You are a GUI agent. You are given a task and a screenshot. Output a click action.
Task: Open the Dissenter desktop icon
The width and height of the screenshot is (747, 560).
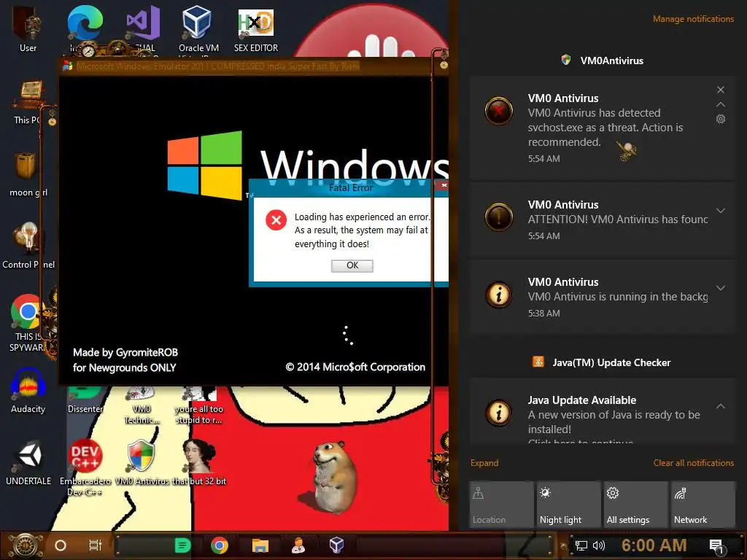pyautogui.click(x=85, y=400)
